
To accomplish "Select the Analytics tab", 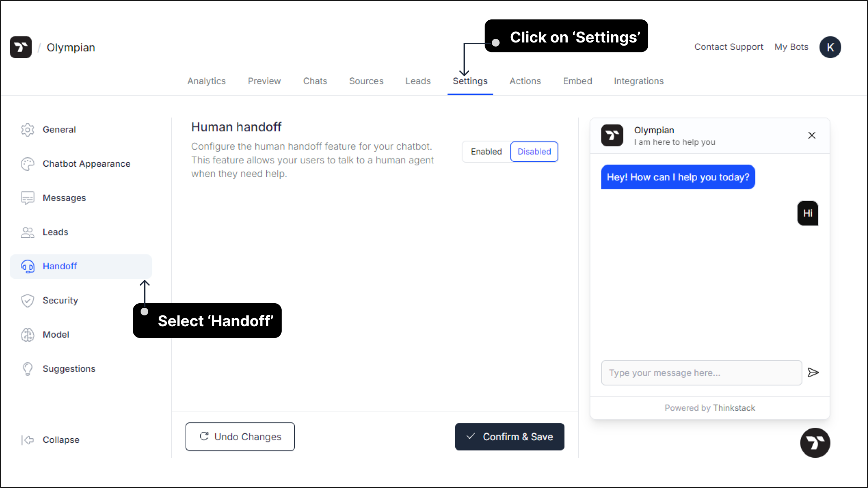I will tap(206, 81).
